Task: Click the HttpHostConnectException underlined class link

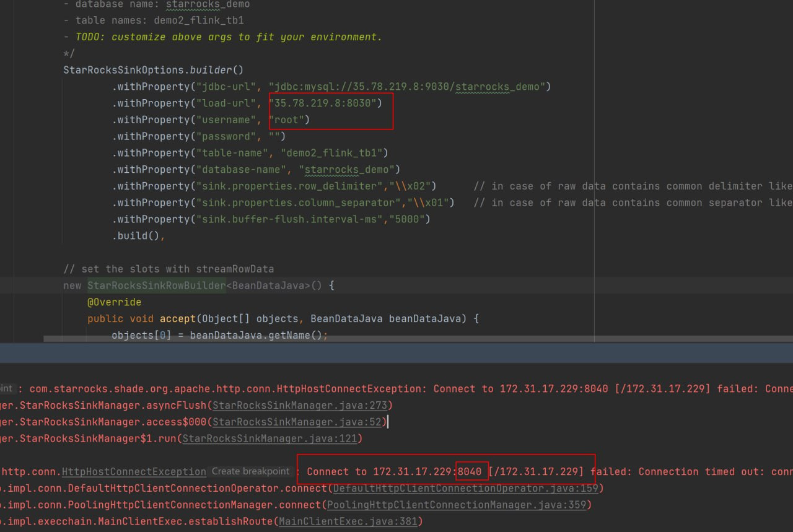Action: pos(134,472)
